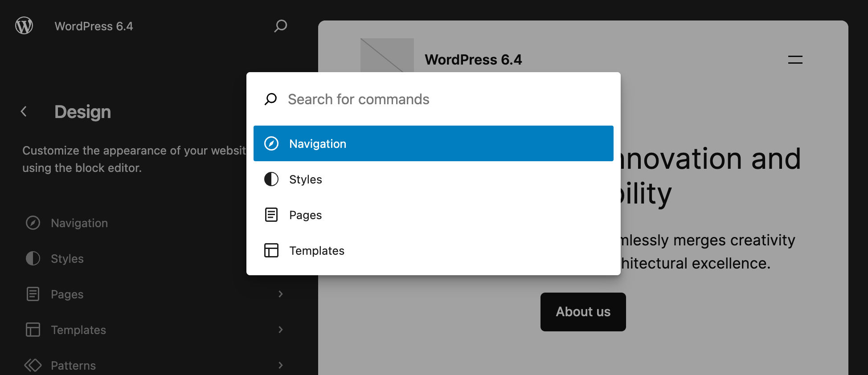Open Patterns label in the Design sidebar
The image size is (868, 375).
[x=74, y=366]
